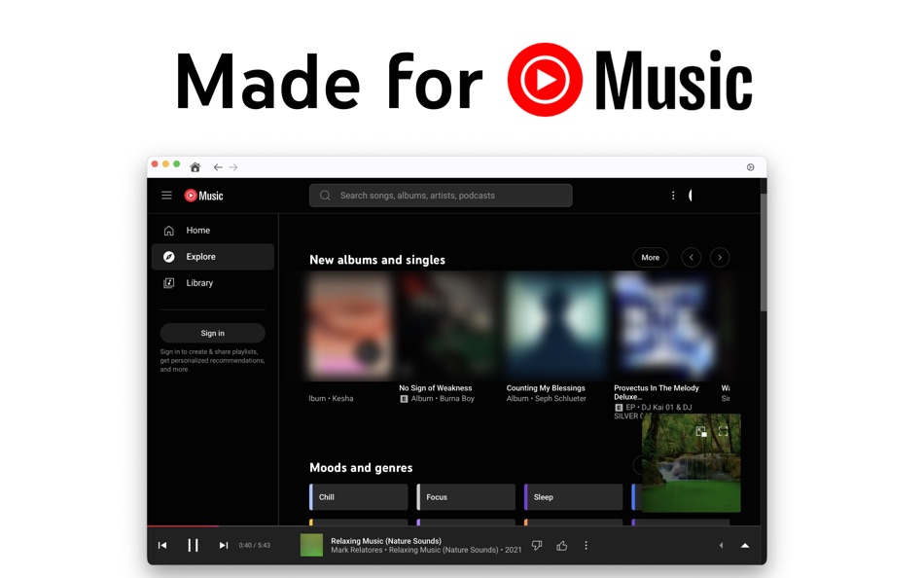Click the YouTube Music logo in header

click(x=204, y=196)
